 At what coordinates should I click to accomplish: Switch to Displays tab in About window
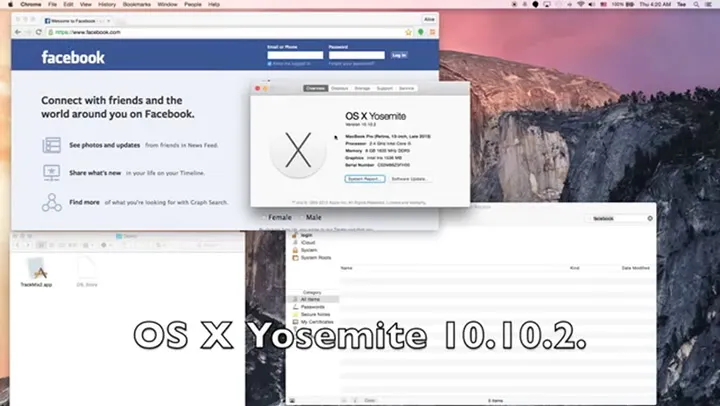point(340,88)
